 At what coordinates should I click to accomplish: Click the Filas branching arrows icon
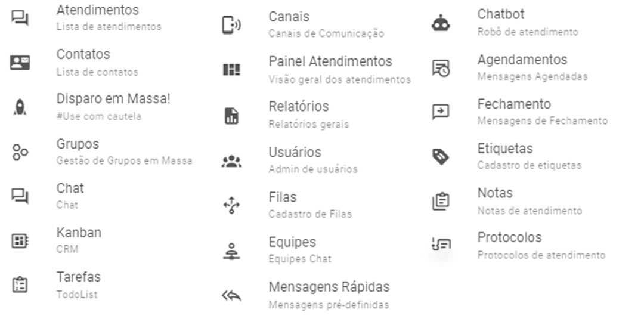(231, 205)
